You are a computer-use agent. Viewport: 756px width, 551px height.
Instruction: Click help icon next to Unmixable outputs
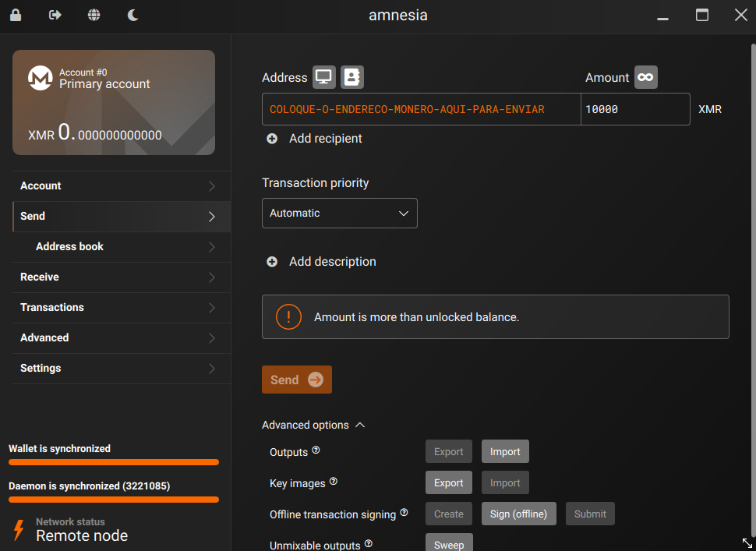point(369,543)
